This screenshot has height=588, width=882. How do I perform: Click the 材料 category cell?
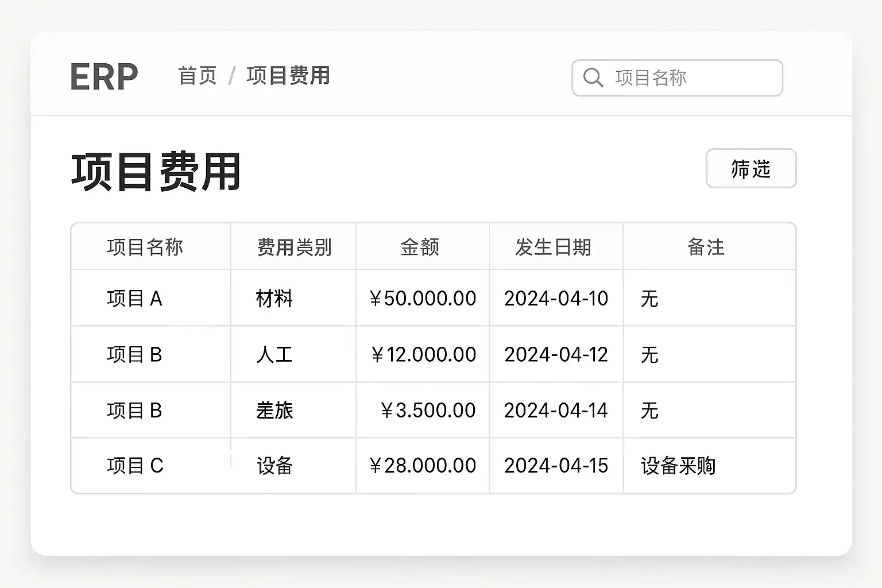274,299
